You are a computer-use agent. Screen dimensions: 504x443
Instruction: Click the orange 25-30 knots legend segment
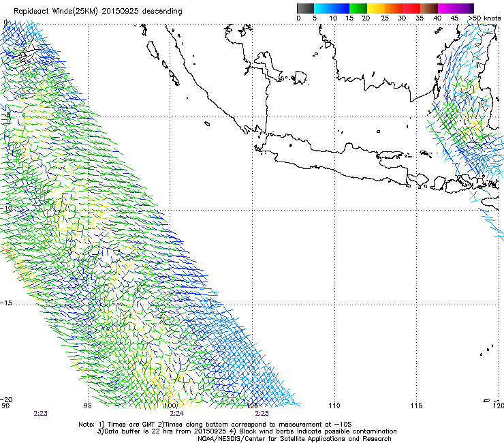tap(394, 8)
